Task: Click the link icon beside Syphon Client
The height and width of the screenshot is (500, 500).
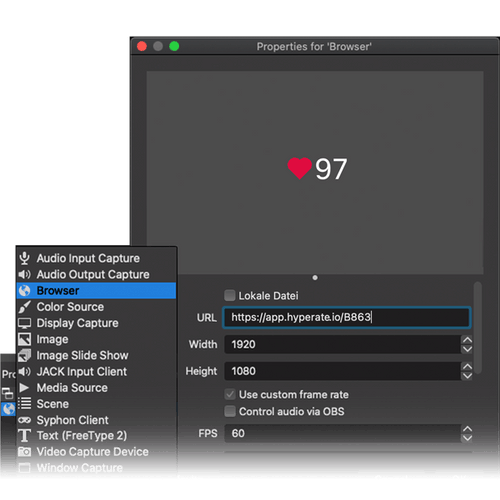Action: point(24,420)
